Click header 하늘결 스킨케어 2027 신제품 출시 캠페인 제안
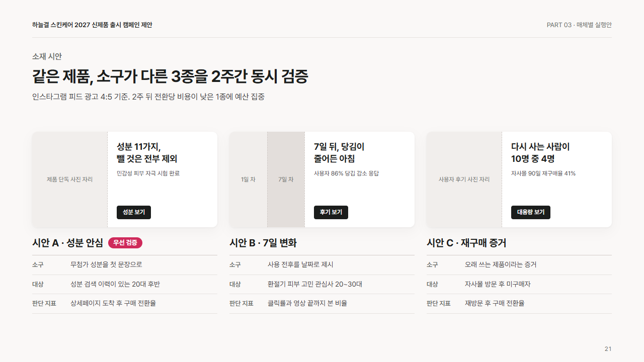The height and width of the screenshot is (362, 644). pos(92,25)
